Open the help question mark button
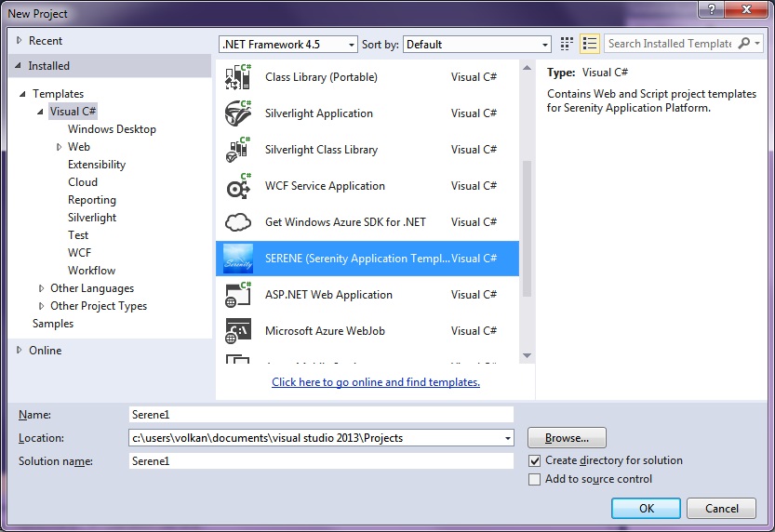Viewport: 775px width, 532px height. point(711,9)
